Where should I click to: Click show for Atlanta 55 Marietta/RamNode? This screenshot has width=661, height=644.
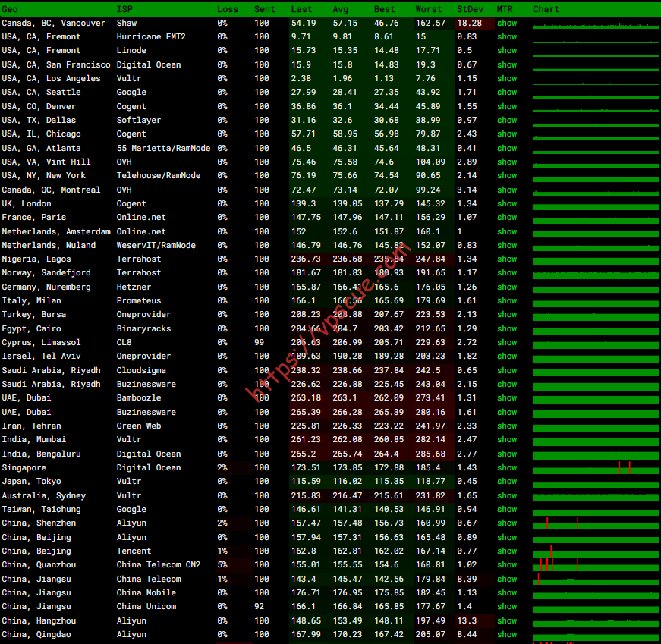(x=507, y=148)
